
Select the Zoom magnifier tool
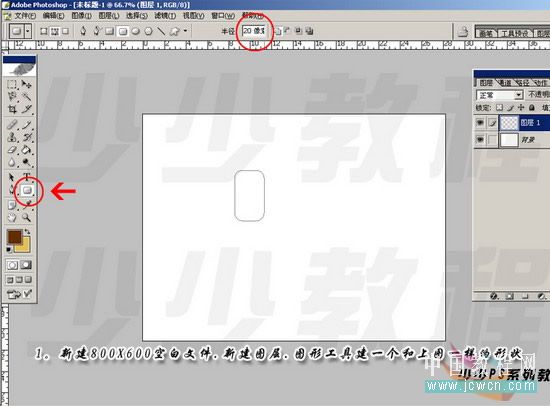pyautogui.click(x=26, y=218)
